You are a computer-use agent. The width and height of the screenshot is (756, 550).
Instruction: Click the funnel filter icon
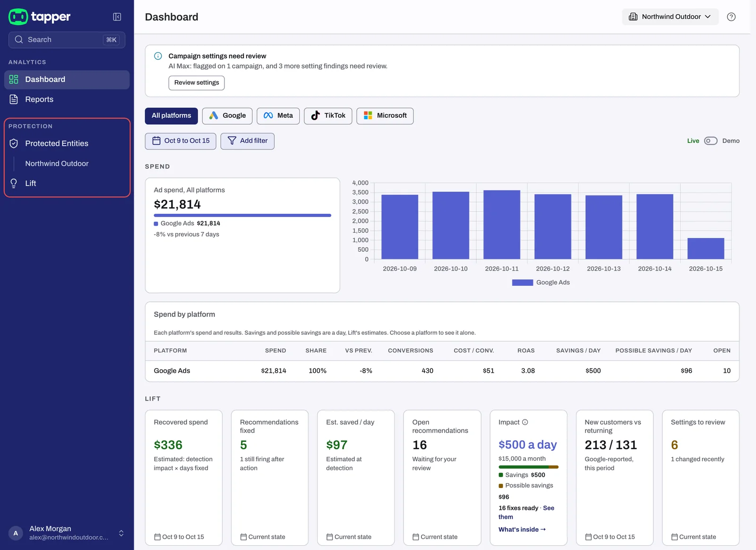click(232, 141)
